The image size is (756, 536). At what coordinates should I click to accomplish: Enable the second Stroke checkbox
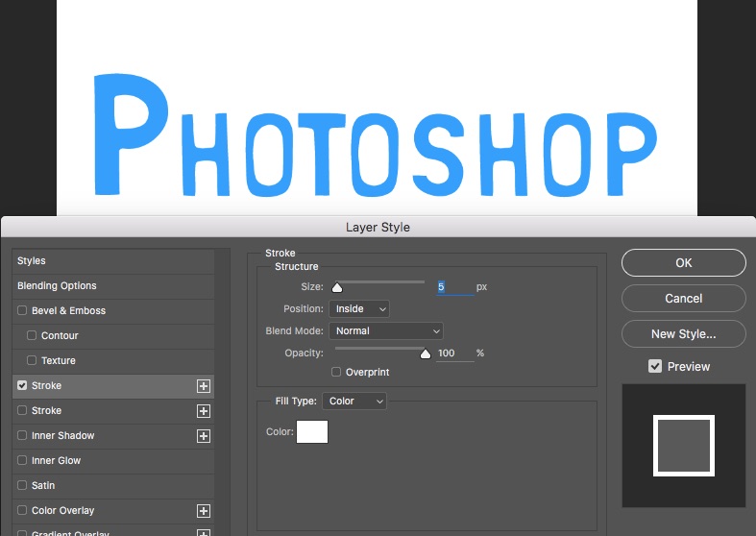[x=22, y=411]
